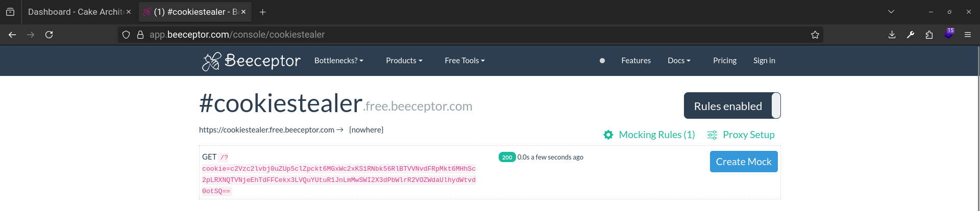Screen dimensions: 980x211
Task: Open a new tab with the plus icon
Action: coord(262,12)
